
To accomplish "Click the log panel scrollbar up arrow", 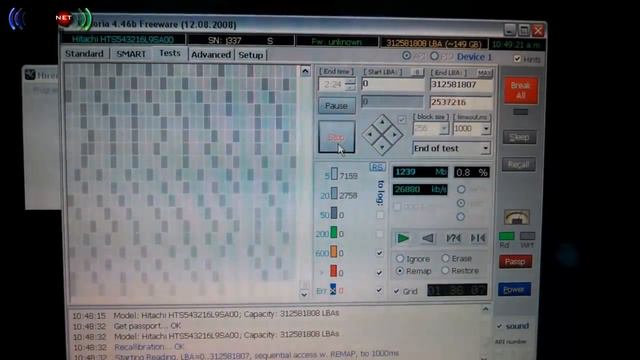I will 485,309.
